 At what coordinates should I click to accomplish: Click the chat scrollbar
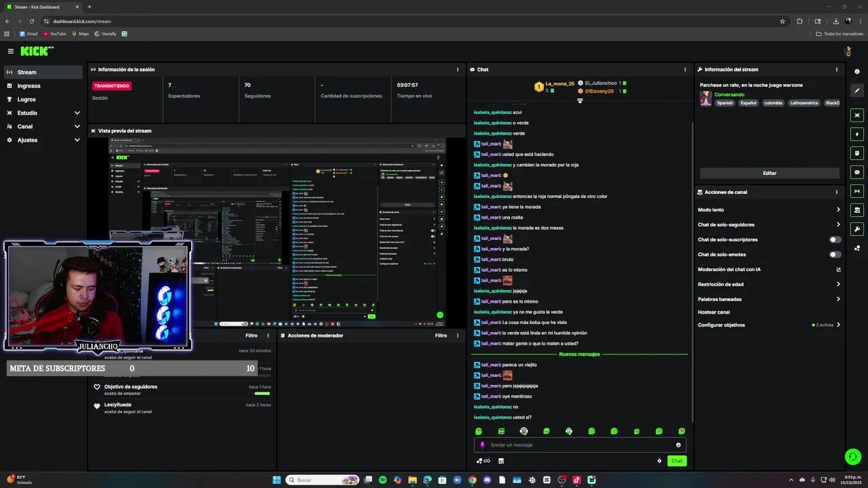click(692, 271)
